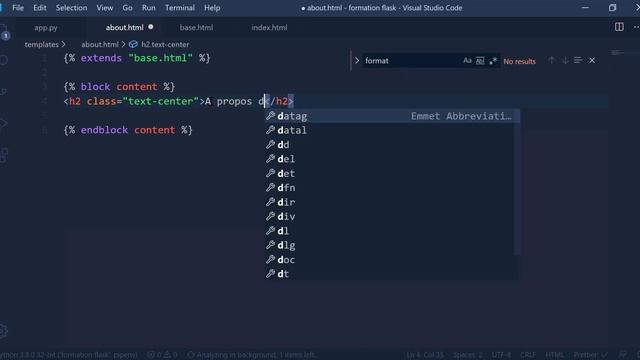
Task: Open the Manage gear in activity bar
Action: pyautogui.click(x=4, y=331)
